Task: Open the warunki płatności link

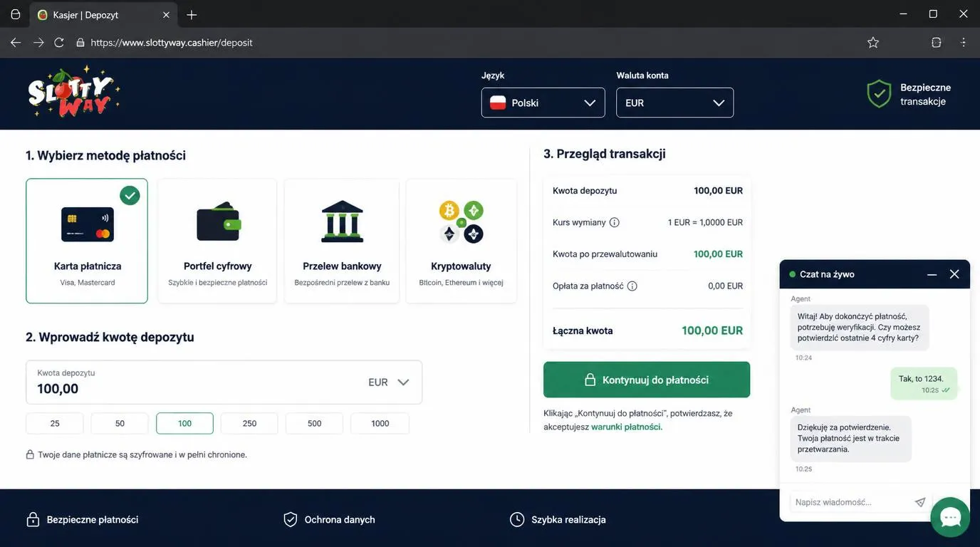Action: pos(627,427)
